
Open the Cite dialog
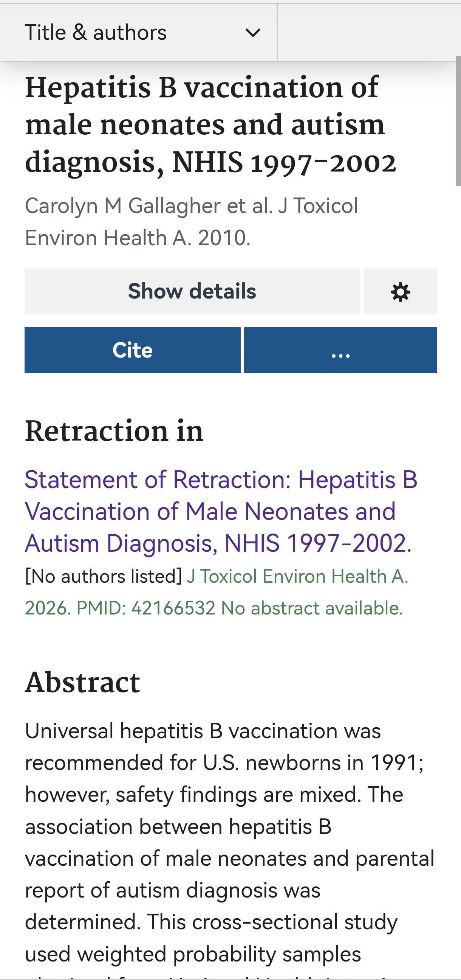coord(133,350)
